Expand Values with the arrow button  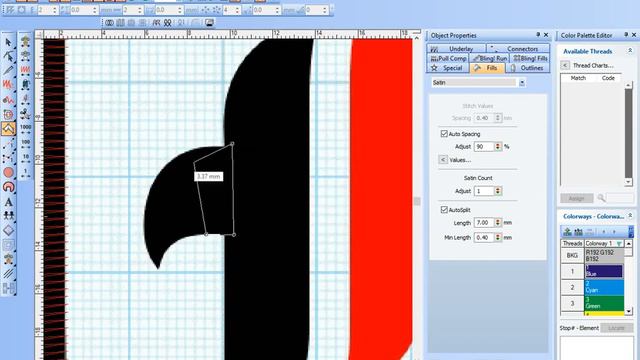(443, 160)
